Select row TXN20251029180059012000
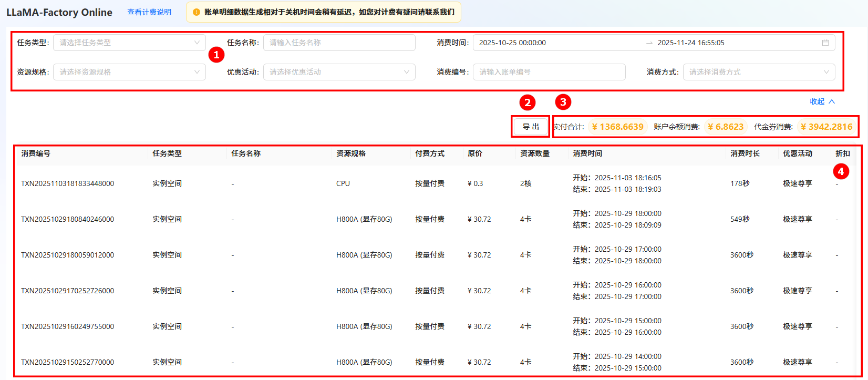Screen dimensions: 868x380 pyautogui.click(x=435, y=255)
